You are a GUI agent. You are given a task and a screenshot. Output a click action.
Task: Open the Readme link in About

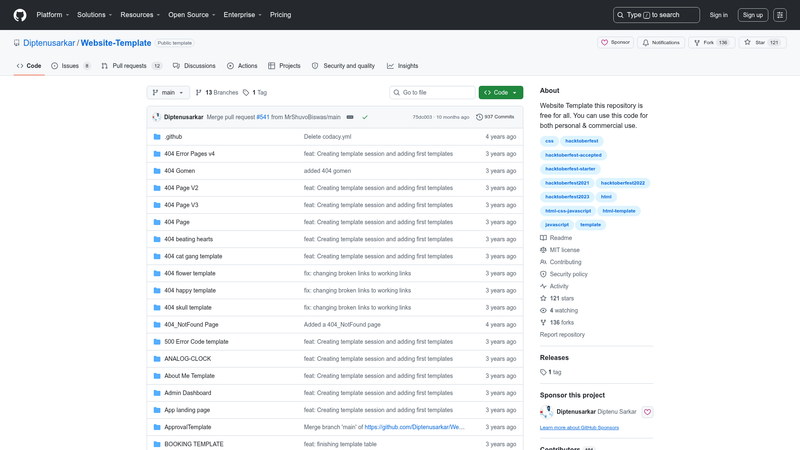[556, 238]
